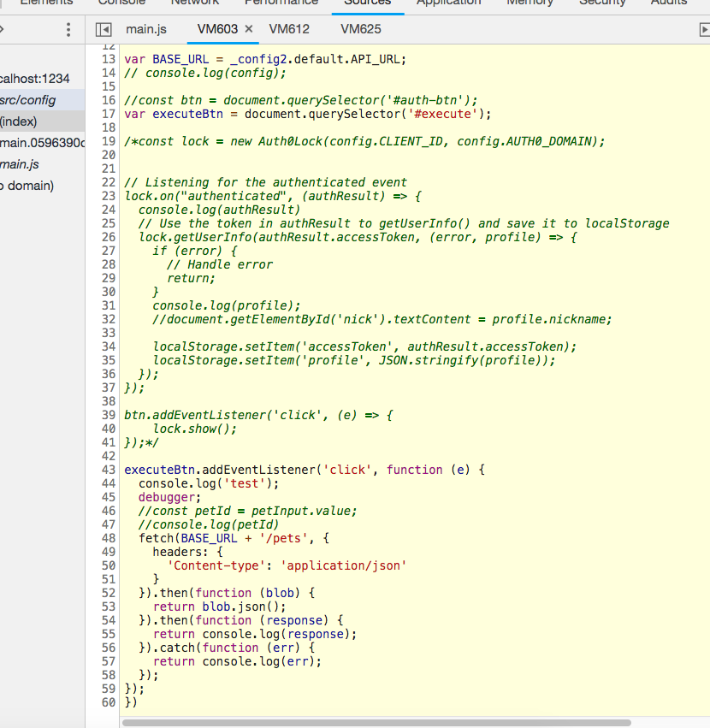Switch to the Elements panel
This screenshot has width=710, height=728.
click(x=46, y=3)
